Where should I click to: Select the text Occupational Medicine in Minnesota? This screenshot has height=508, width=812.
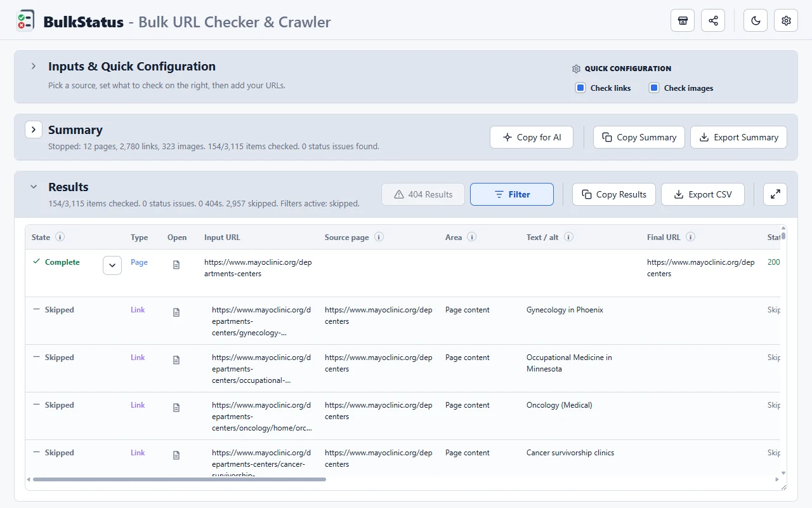point(569,363)
